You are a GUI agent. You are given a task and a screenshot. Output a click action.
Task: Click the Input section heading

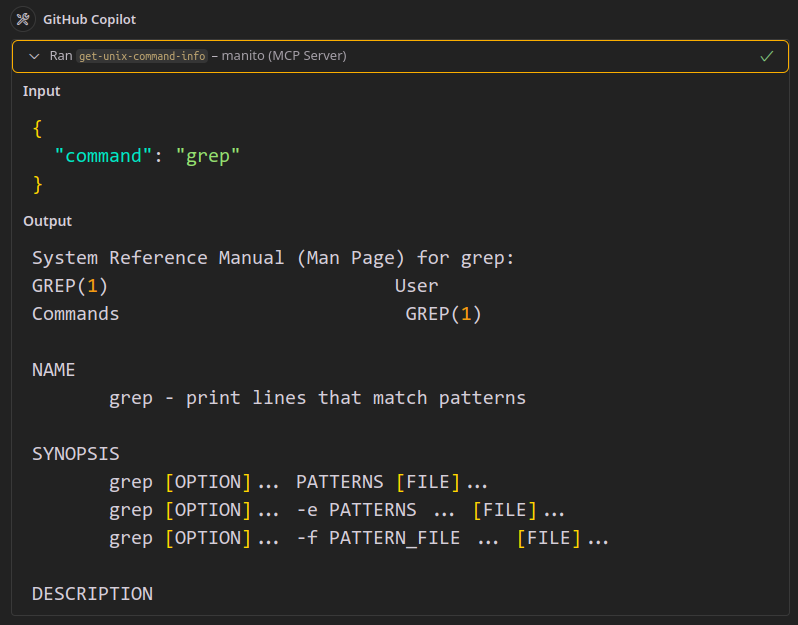42,91
